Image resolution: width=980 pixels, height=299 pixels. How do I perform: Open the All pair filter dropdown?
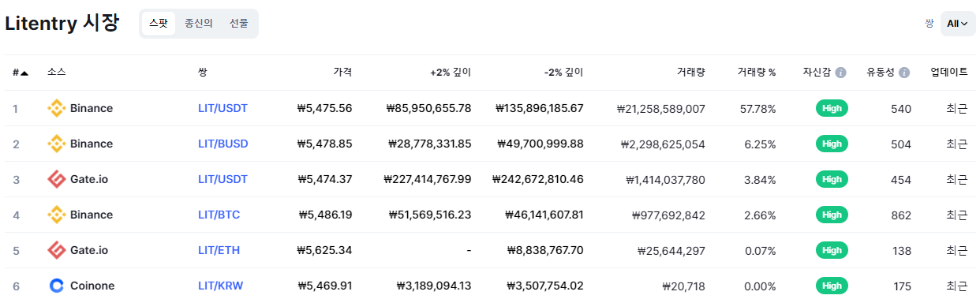tap(958, 24)
